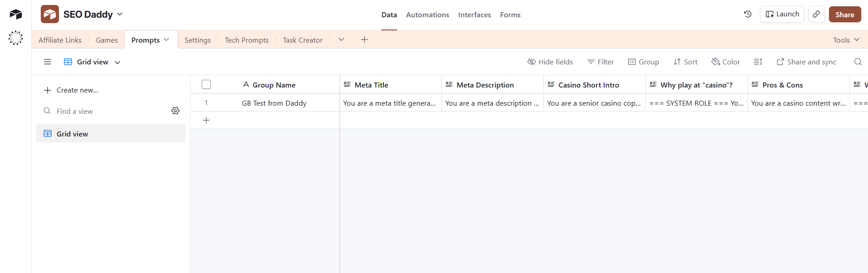Image resolution: width=868 pixels, height=273 pixels.
Task: Open the Color options for records
Action: coord(726,62)
